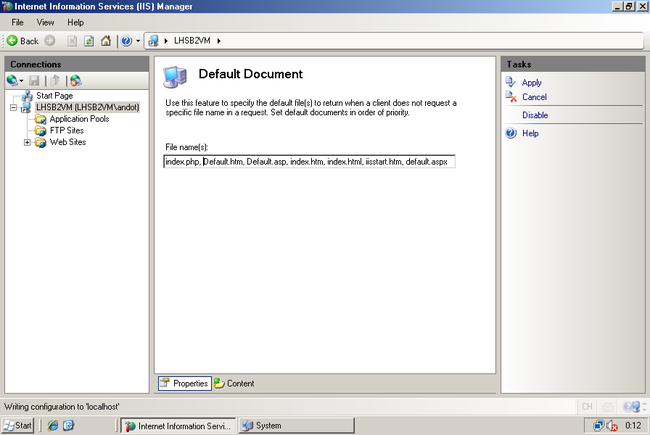The height and width of the screenshot is (435, 650).
Task: Click the Save icon in Connections toolbar
Action: tap(34, 80)
